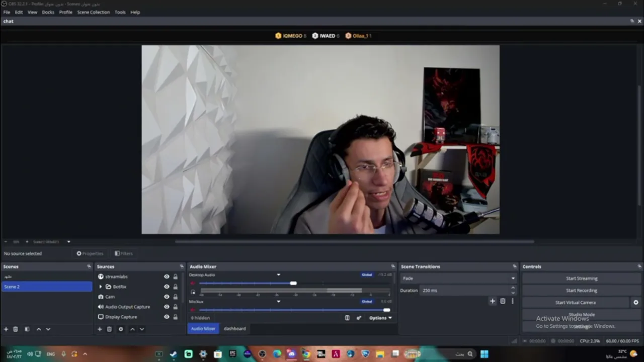Viewport: 644px width, 362px height.
Task: Open Desktop Audio dropdown arrow
Action: [278, 275]
